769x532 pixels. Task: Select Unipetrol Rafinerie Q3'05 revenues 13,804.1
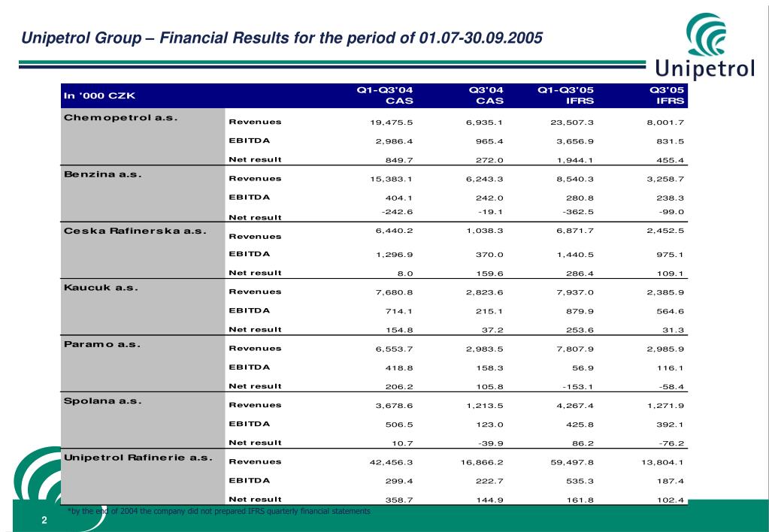[662, 462]
